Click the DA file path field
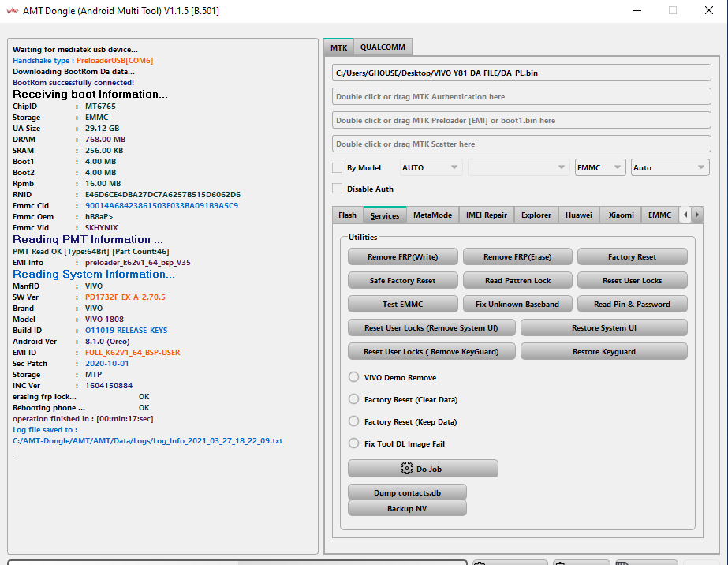The height and width of the screenshot is (565, 728). pos(521,73)
